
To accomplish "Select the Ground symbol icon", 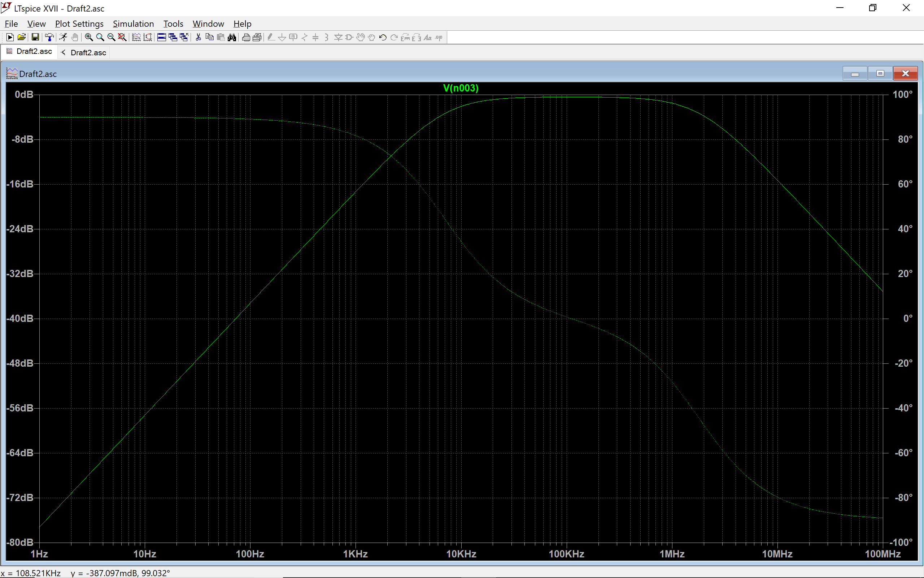I will point(282,37).
